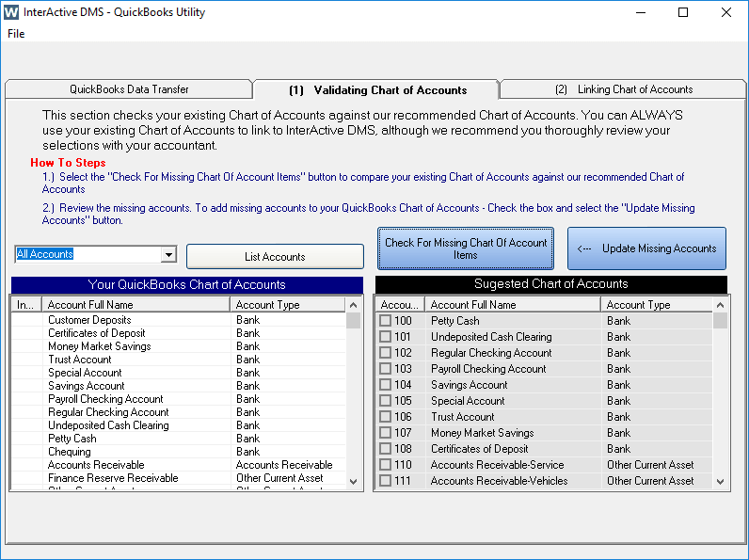Screen dimensions: 749x560
Task: Check the 108 Certificates of Deposit checkbox
Action: (385, 449)
